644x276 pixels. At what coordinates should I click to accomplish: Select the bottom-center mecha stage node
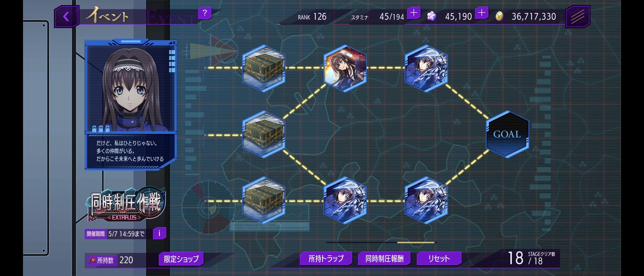pos(345,201)
